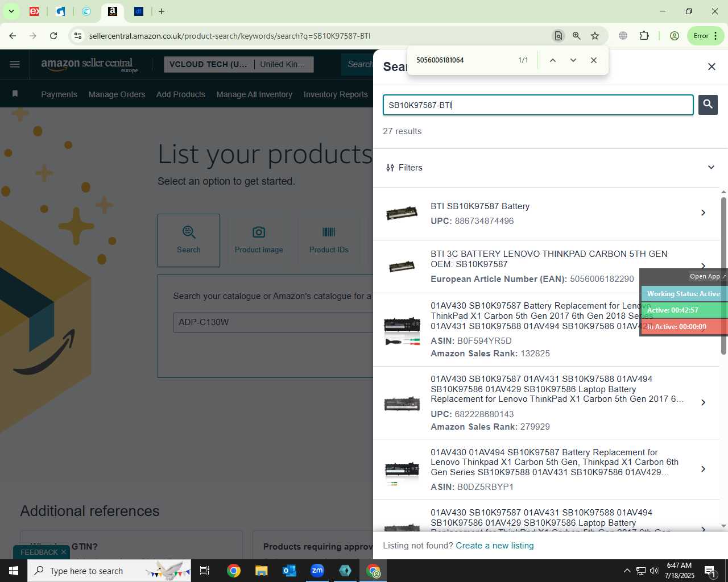Click the Error update button in Chrome

(705, 36)
